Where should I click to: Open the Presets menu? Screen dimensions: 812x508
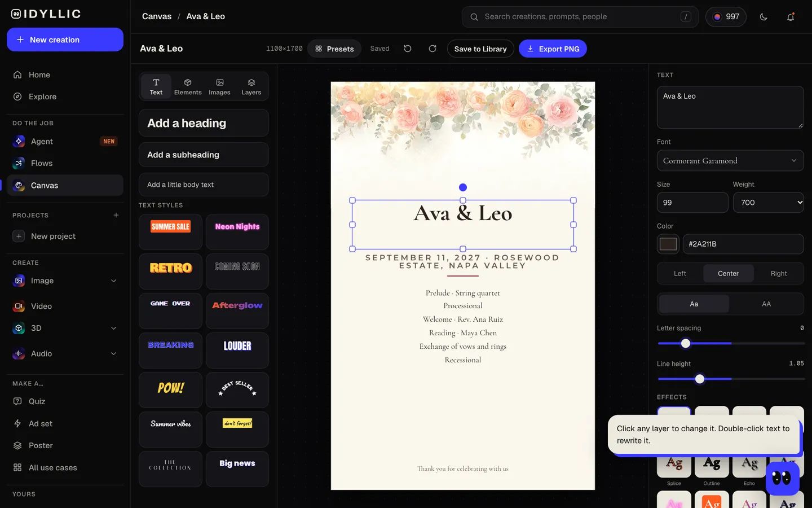pos(334,49)
